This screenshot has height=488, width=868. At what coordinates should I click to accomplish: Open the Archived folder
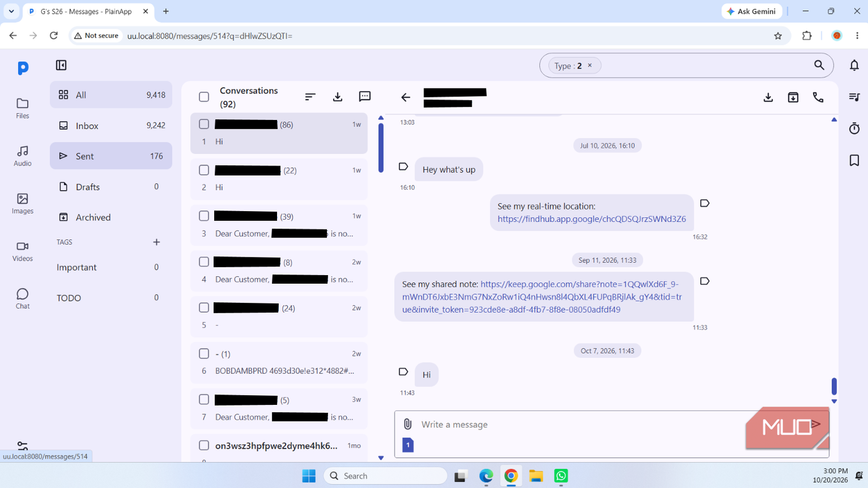[x=111, y=217]
